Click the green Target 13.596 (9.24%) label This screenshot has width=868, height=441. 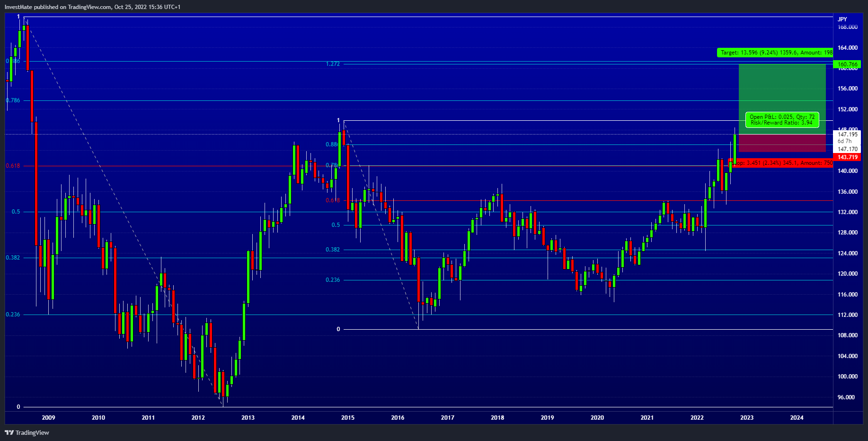point(775,53)
